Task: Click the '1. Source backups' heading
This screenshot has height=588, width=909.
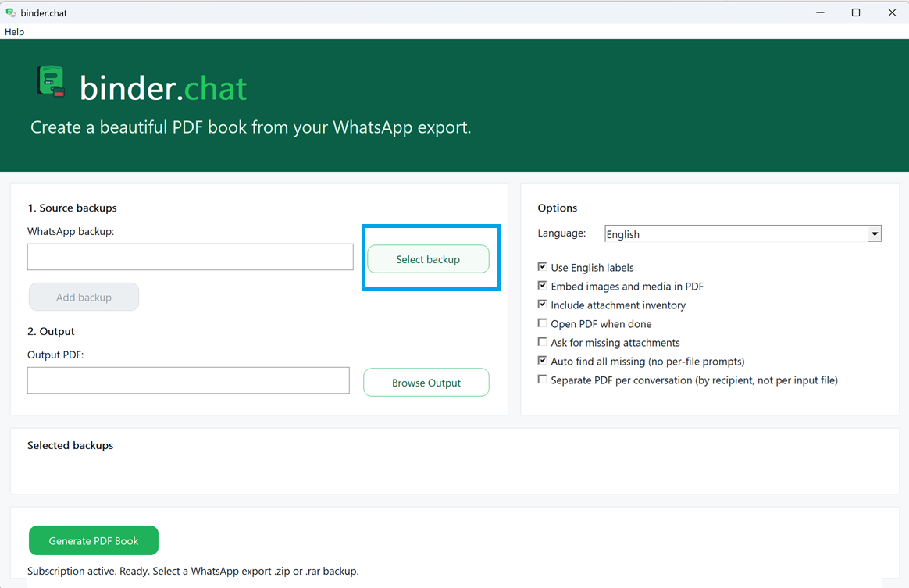Action: click(x=73, y=208)
